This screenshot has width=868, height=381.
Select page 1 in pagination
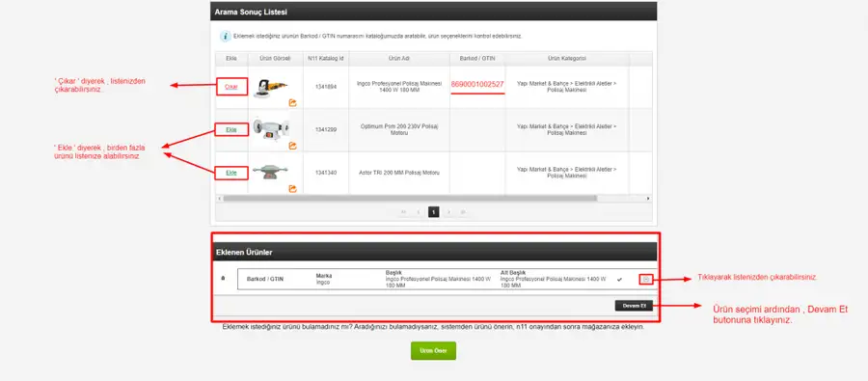click(433, 212)
